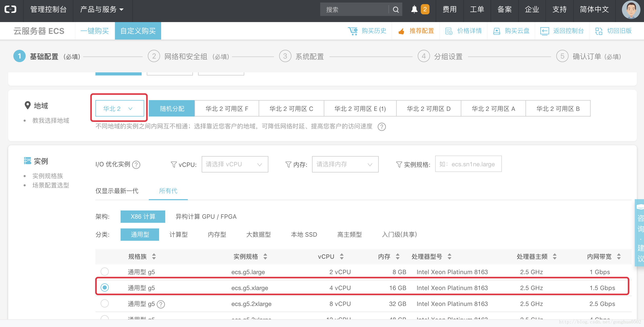
Task: Open 费用 in top navigation
Action: click(x=450, y=9)
